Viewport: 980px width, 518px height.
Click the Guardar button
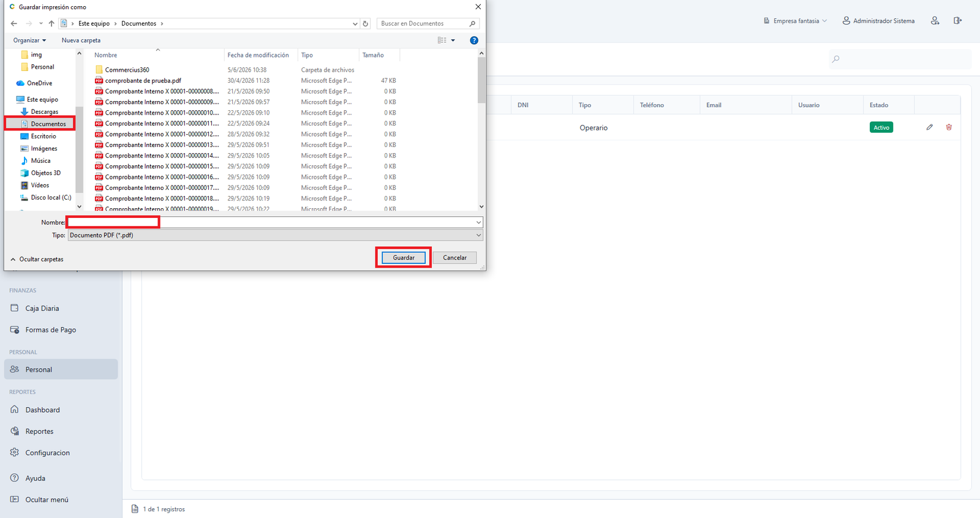(x=404, y=258)
